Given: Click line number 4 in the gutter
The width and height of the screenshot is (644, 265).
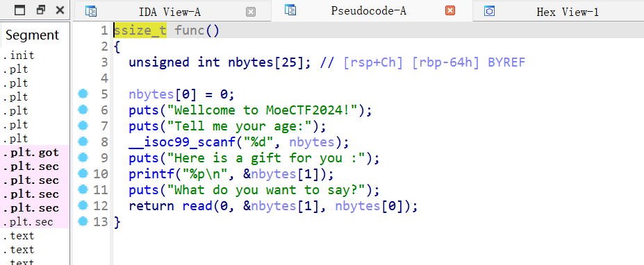Looking at the screenshot, I should coord(104,78).
